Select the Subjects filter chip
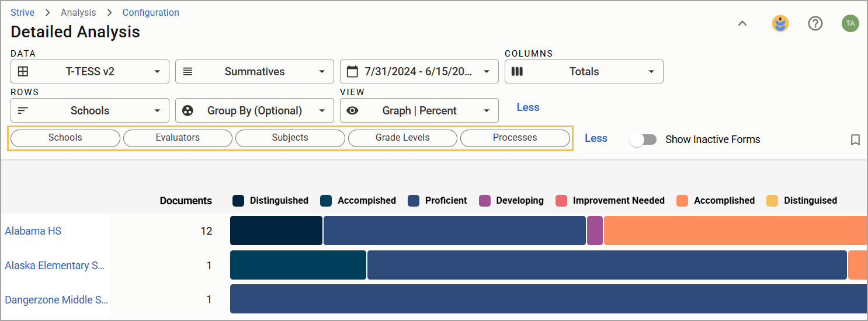This screenshot has height=321, width=868. point(290,138)
